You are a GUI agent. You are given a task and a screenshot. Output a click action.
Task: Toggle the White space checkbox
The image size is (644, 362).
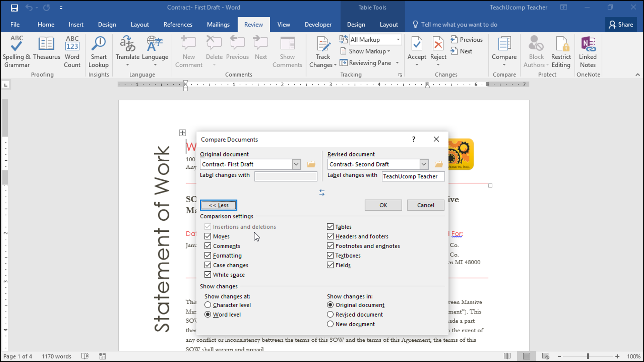[x=208, y=275]
